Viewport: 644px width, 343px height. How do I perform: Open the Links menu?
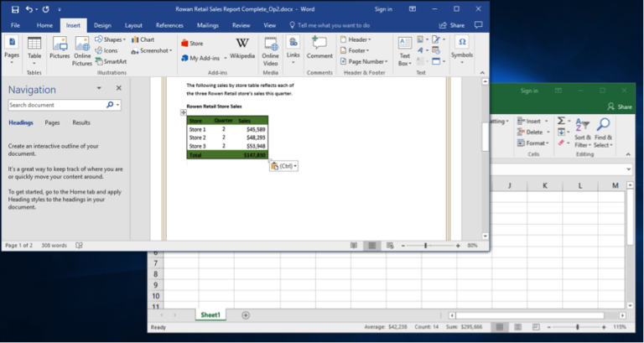293,49
